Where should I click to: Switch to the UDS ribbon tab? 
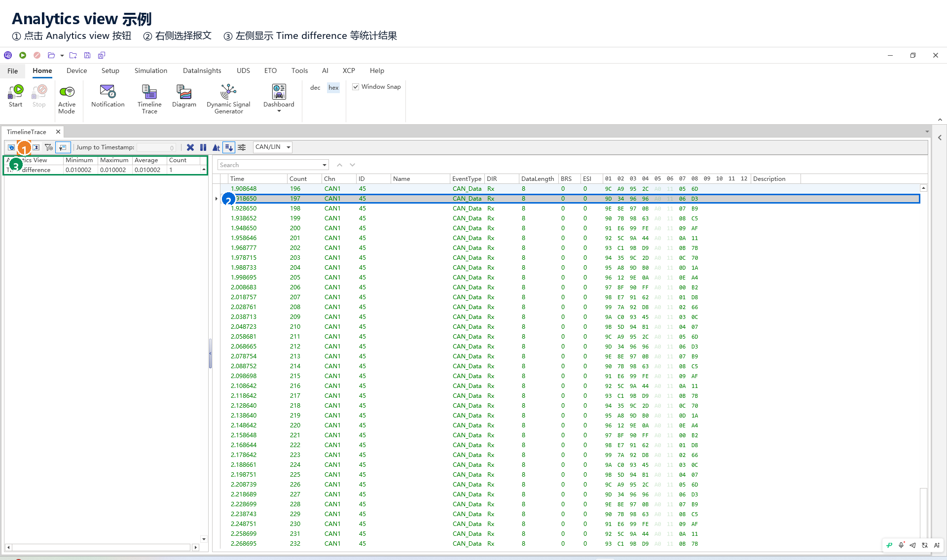point(243,70)
